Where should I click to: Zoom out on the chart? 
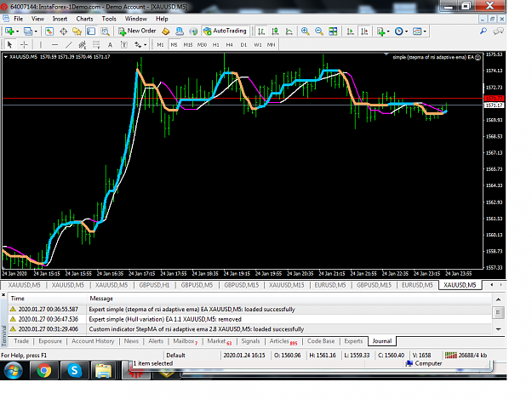319,31
